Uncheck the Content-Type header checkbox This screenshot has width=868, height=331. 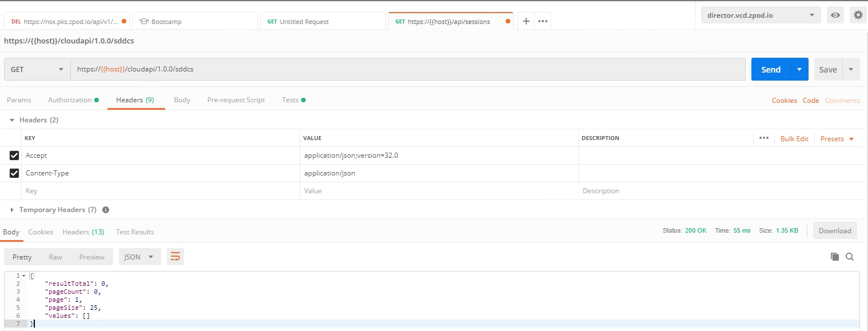tap(14, 173)
